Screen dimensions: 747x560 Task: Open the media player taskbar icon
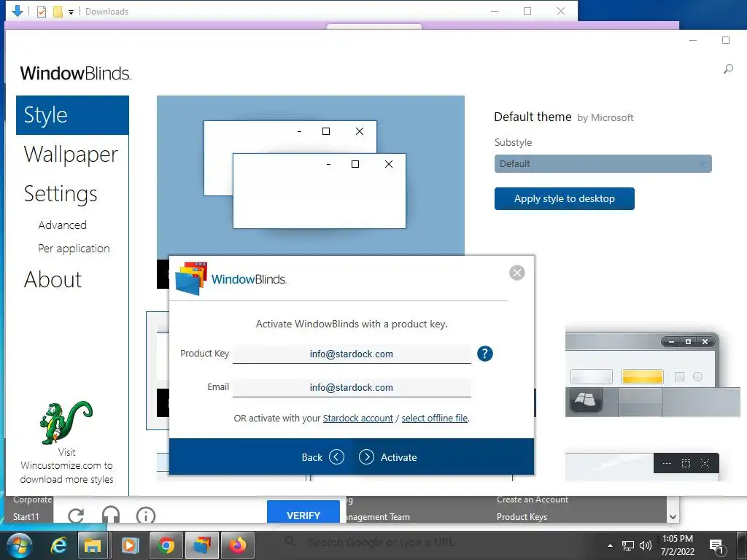point(130,545)
